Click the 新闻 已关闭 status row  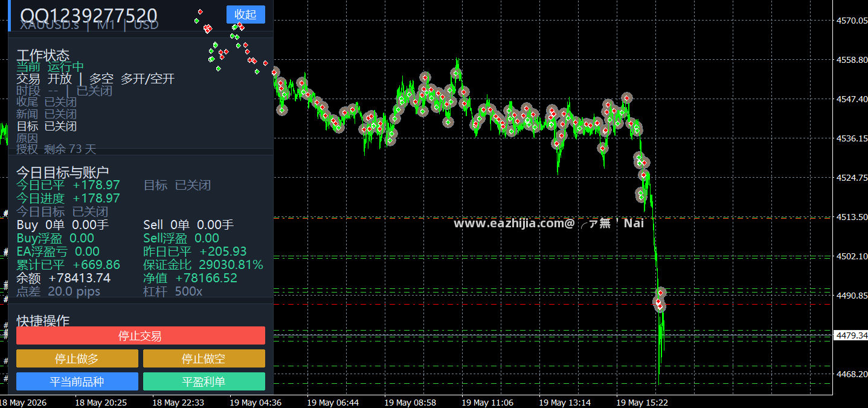(47, 114)
